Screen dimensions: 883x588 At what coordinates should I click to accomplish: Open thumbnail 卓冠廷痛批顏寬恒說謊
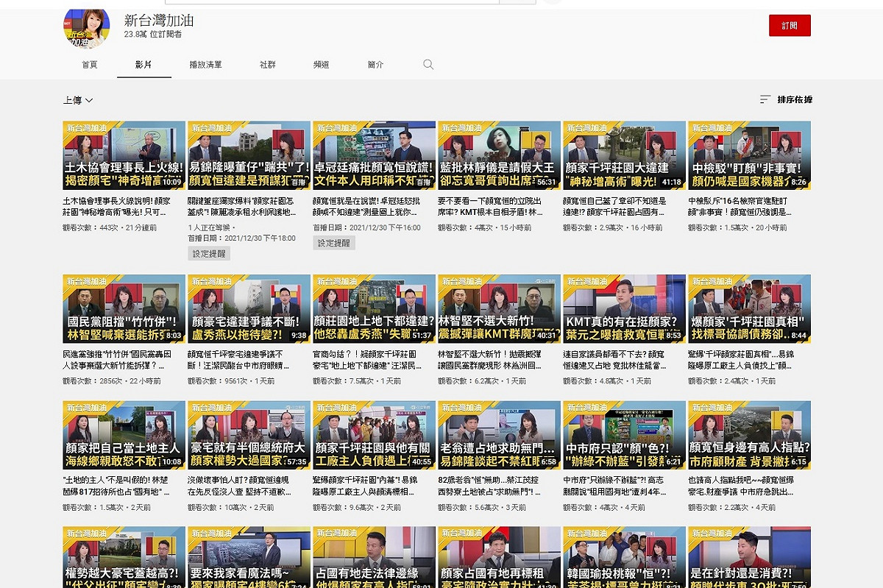[374, 156]
